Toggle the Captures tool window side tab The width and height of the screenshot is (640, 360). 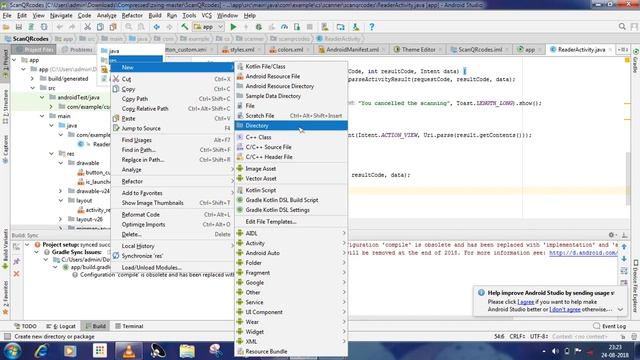tap(5, 149)
